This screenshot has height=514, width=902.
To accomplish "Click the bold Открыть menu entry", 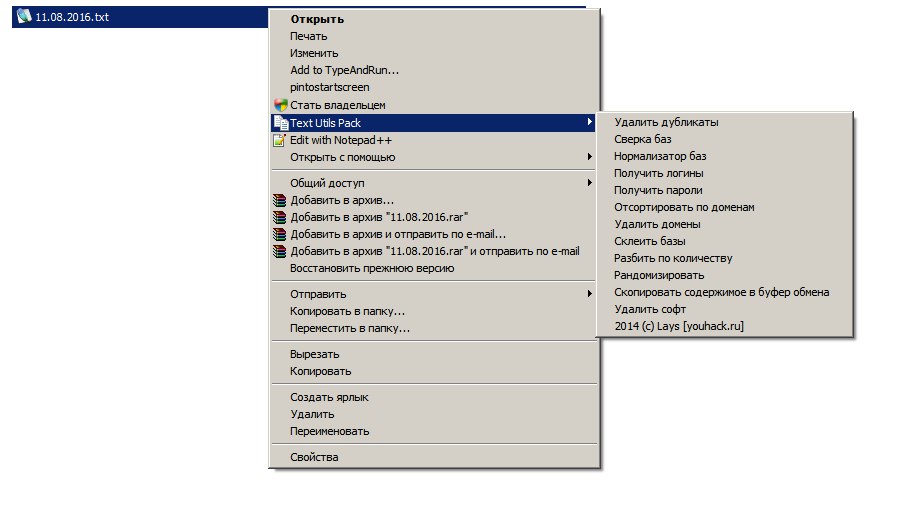I will click(x=316, y=19).
